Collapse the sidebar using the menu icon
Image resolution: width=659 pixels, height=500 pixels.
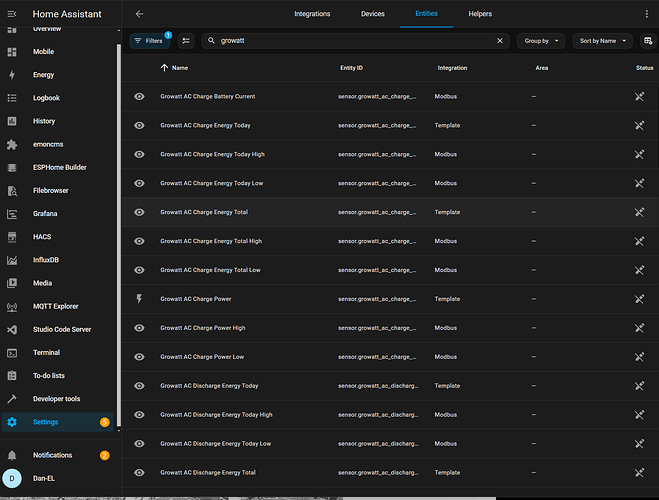pos(12,14)
